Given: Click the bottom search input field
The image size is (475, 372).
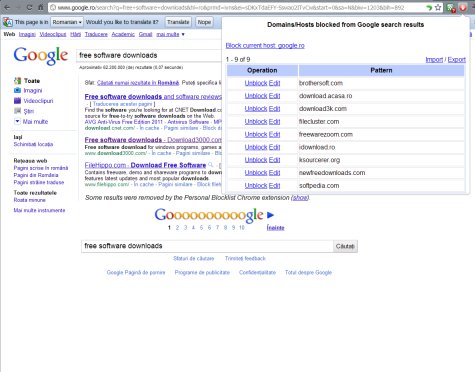Looking at the screenshot, I should [x=207, y=246].
